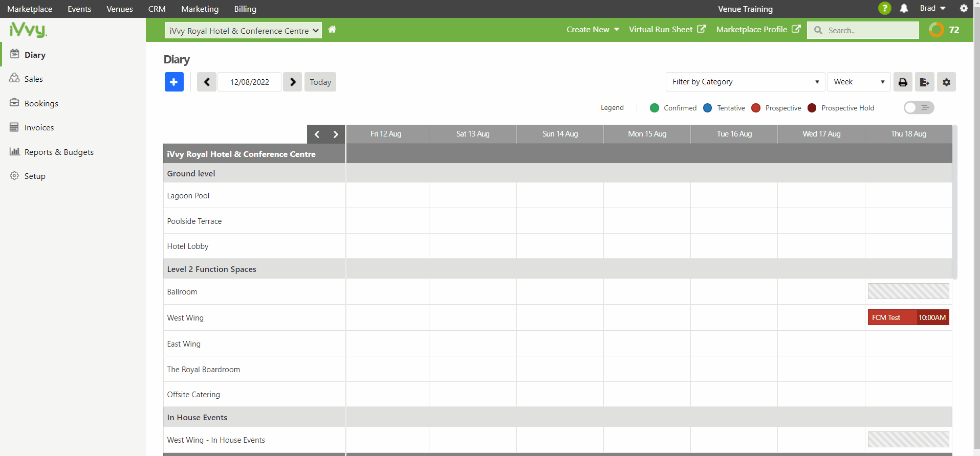The width and height of the screenshot is (980, 456).
Task: Click Venue Training label
Action: [745, 9]
